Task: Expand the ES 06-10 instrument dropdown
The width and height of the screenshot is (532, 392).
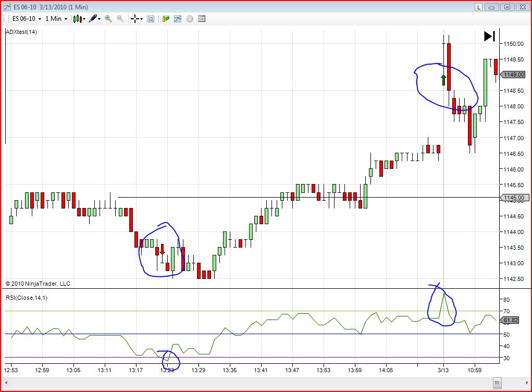Action: click(27, 19)
